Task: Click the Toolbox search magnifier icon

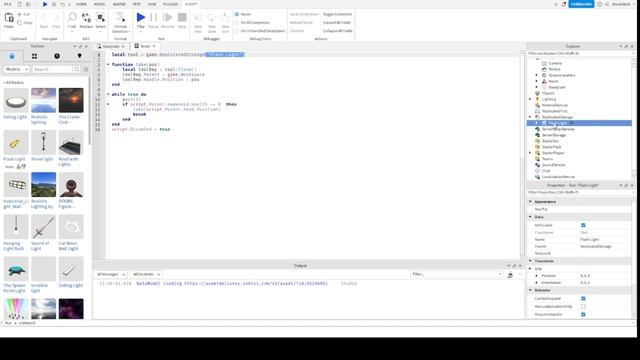Action: 76,69
